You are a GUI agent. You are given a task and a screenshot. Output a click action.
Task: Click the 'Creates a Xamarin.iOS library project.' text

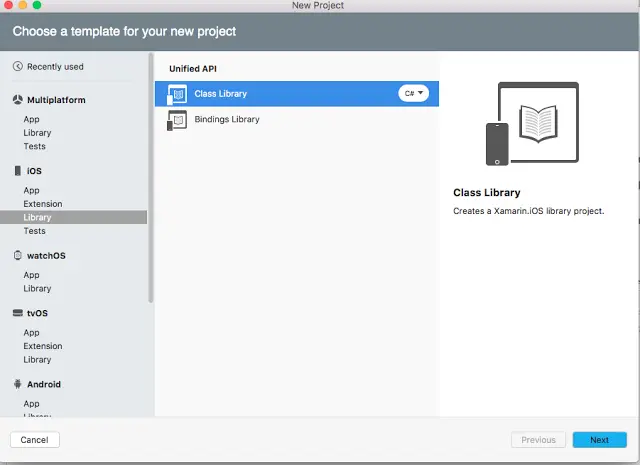point(529,211)
